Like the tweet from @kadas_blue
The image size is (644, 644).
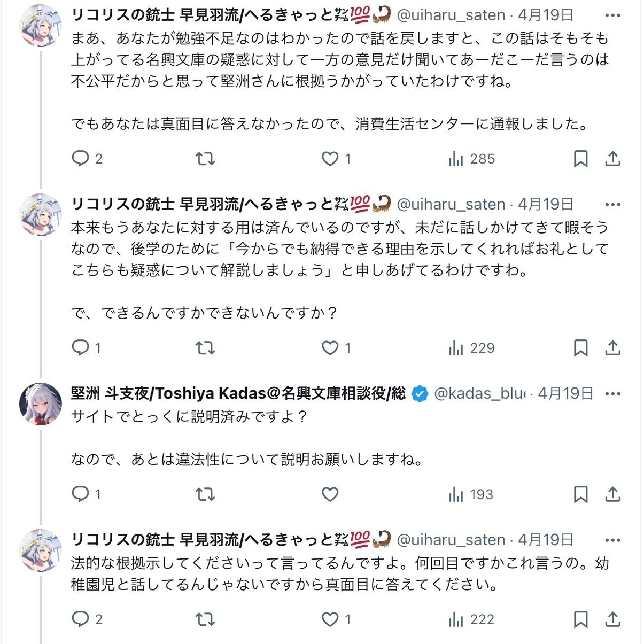click(x=330, y=495)
